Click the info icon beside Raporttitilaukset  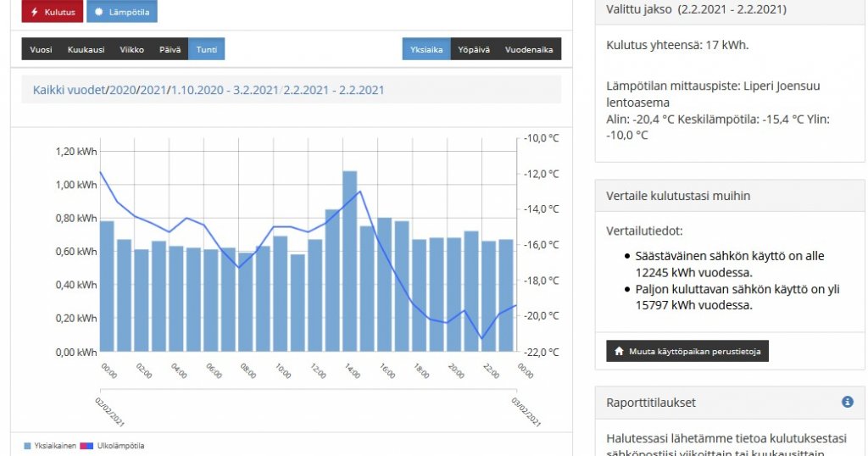(x=847, y=402)
